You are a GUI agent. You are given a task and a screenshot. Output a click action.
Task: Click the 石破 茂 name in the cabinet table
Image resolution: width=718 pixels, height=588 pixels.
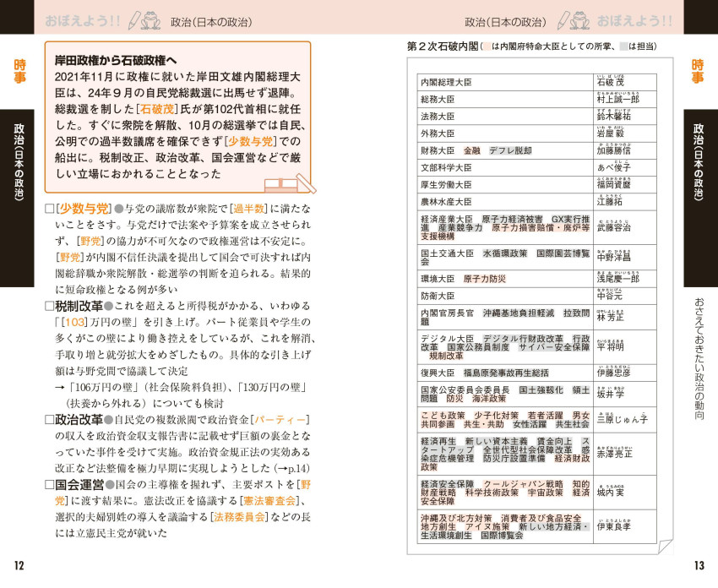pyautogui.click(x=611, y=83)
